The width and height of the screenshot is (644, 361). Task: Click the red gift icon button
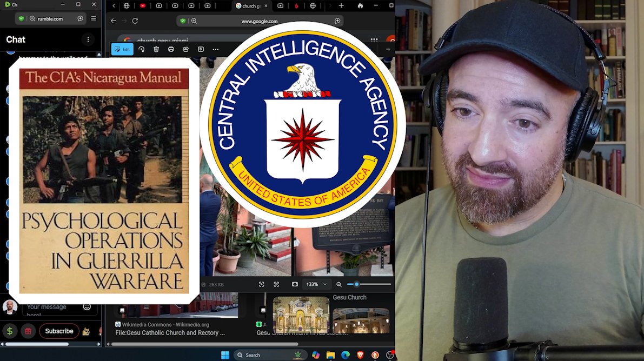(x=28, y=331)
